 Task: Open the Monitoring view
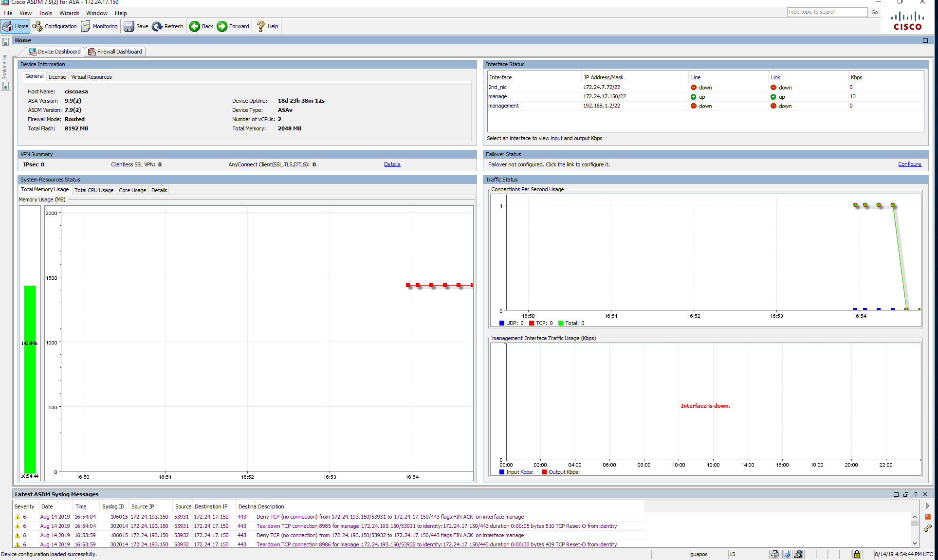(x=99, y=26)
